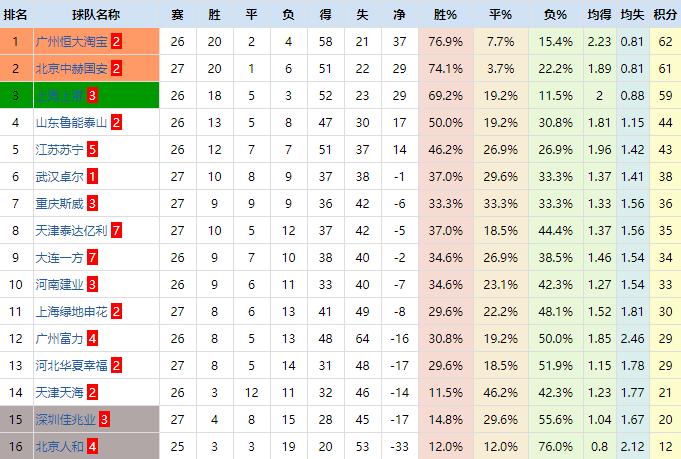
Task: Click the red badge 4 next to 广州富力
Action: click(92, 338)
